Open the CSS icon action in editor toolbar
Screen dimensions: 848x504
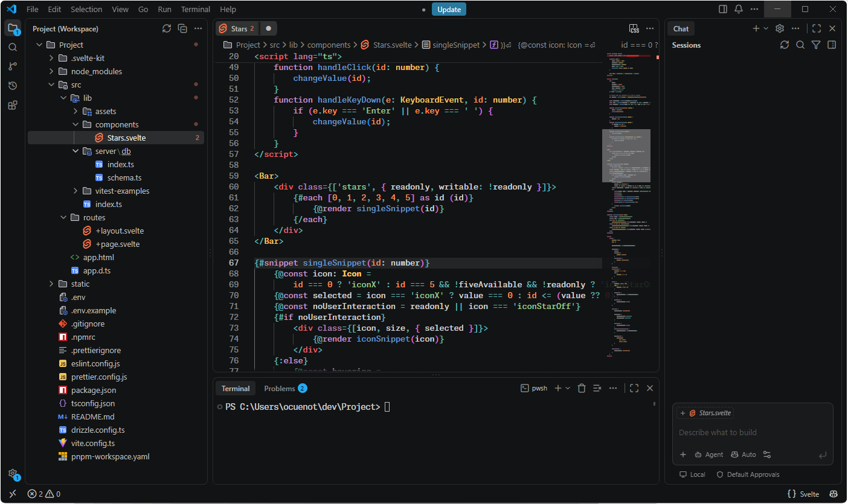coord(634,28)
